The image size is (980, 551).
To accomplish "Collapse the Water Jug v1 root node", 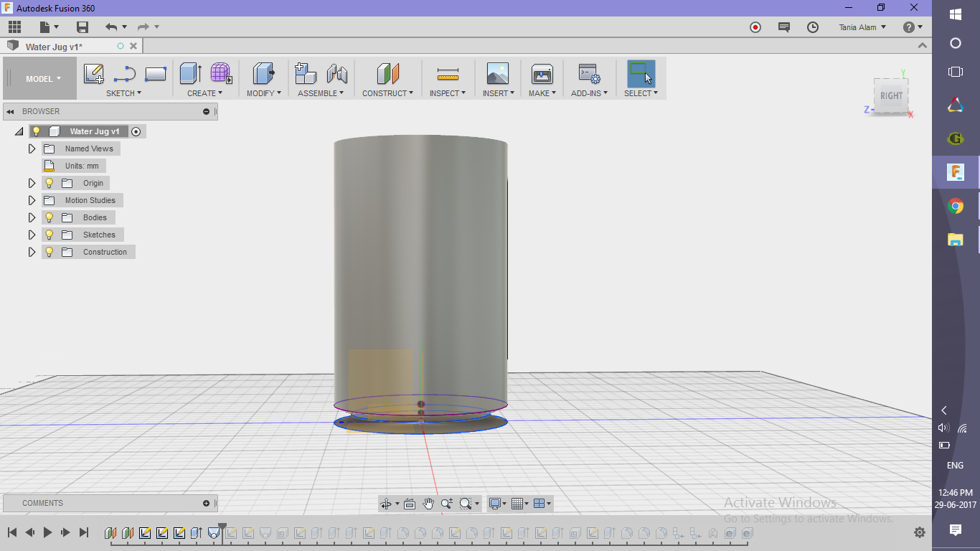I will pyautogui.click(x=19, y=132).
